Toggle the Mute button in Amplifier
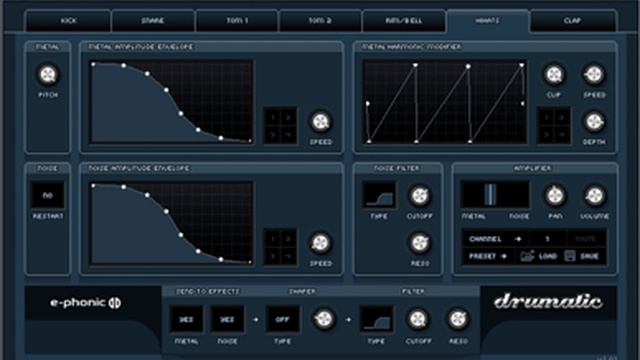Viewport: 640px width, 360px height. tap(585, 239)
